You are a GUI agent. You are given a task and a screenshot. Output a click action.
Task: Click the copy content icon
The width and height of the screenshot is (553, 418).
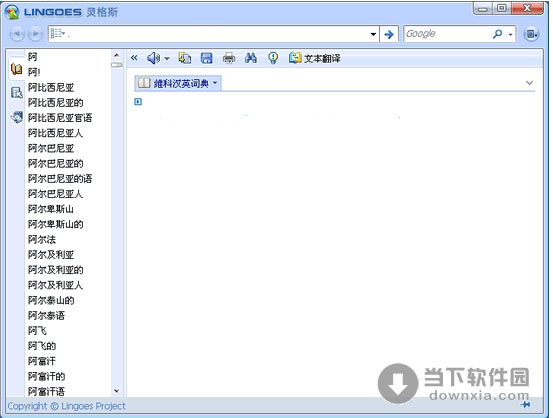pyautogui.click(x=185, y=58)
